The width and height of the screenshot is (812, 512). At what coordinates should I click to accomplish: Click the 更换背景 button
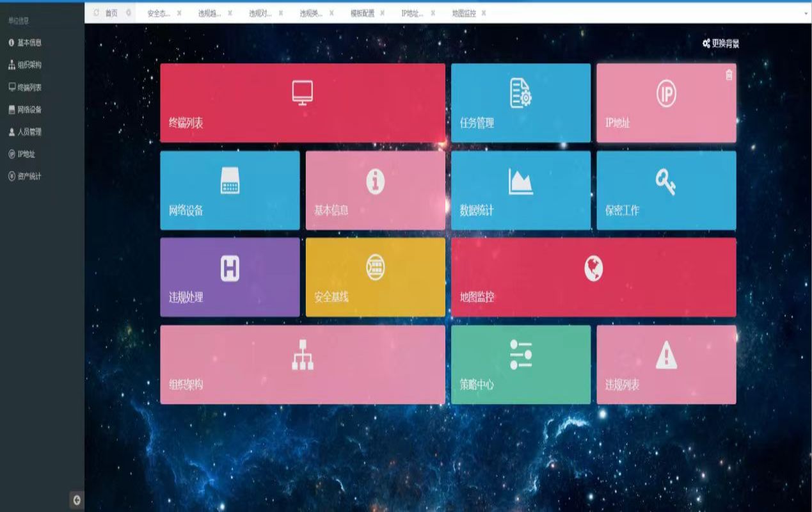click(x=721, y=44)
